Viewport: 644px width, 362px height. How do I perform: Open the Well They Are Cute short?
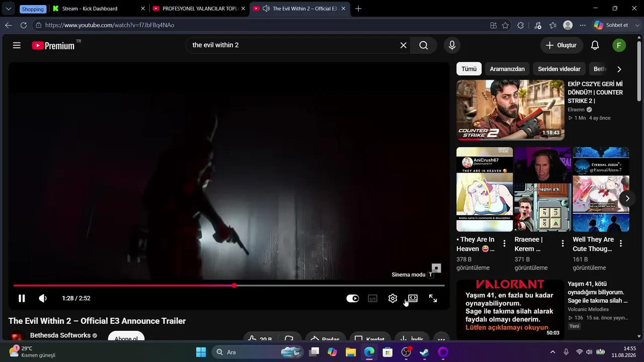click(601, 190)
